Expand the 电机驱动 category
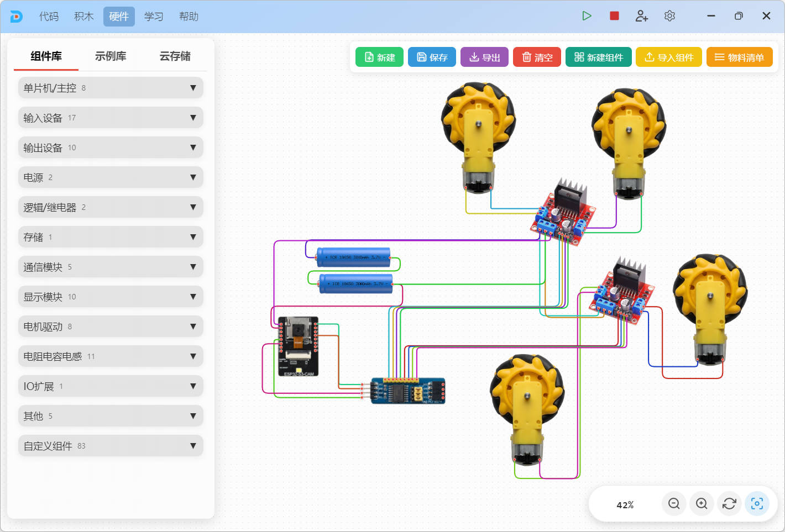785x532 pixels. [111, 326]
